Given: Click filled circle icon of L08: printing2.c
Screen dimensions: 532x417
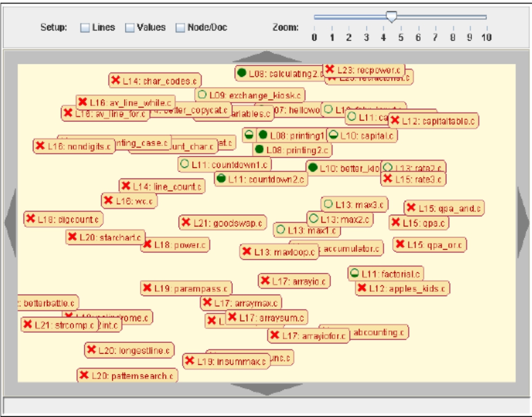Looking at the screenshot, I should [x=259, y=149].
